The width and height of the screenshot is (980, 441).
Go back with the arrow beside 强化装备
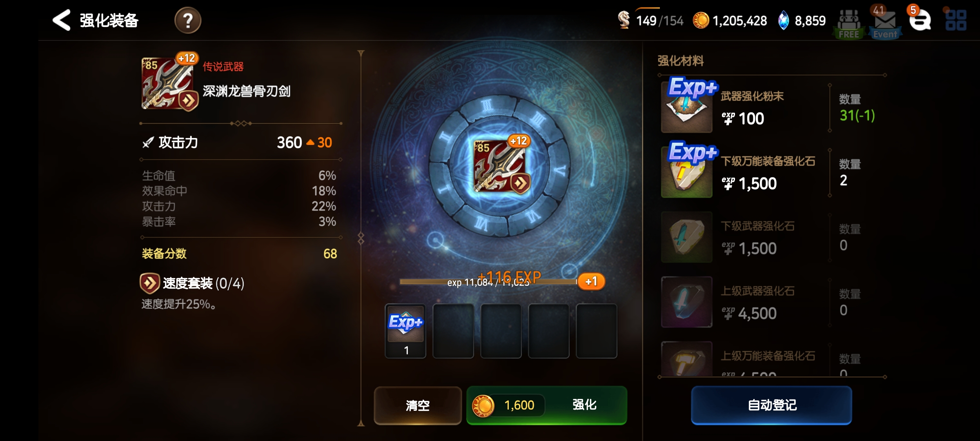pyautogui.click(x=62, y=20)
